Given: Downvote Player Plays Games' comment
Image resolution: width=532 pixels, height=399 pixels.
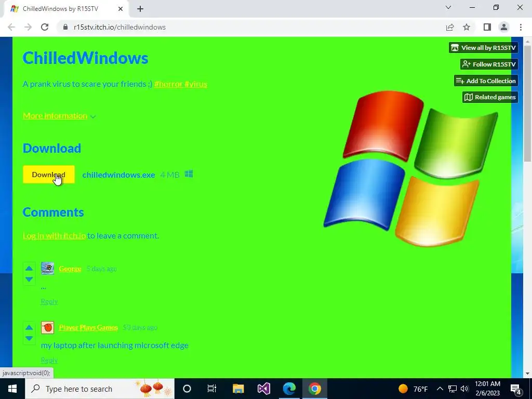Looking at the screenshot, I should [29, 338].
